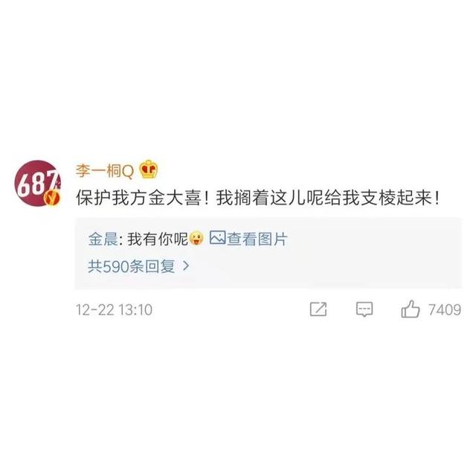
Task: Open the red 687 profile avatar
Action: tap(37, 183)
